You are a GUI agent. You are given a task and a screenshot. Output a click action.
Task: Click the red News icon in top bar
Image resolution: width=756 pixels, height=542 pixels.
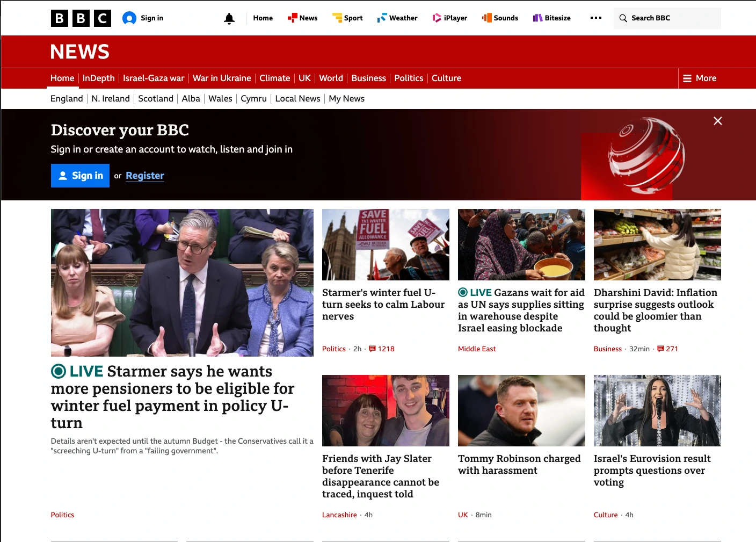[292, 18]
